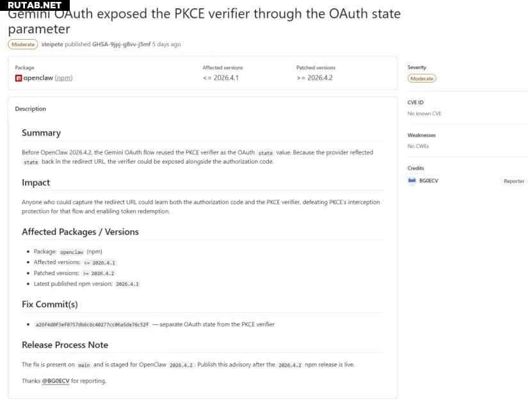This screenshot has width=532, height=403.
Task: Open the fix commit hash a26f4d0f
Action: tap(92, 325)
